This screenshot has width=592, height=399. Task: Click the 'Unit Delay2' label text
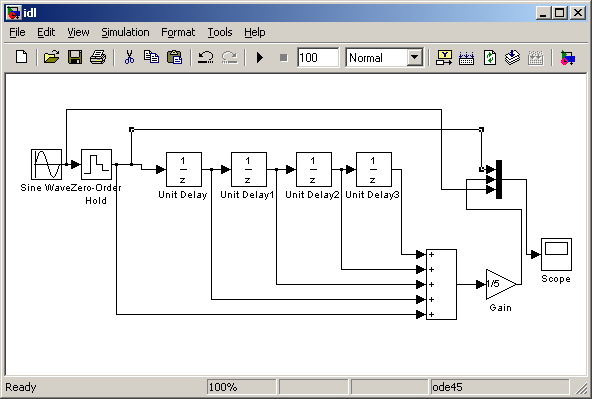click(312, 195)
